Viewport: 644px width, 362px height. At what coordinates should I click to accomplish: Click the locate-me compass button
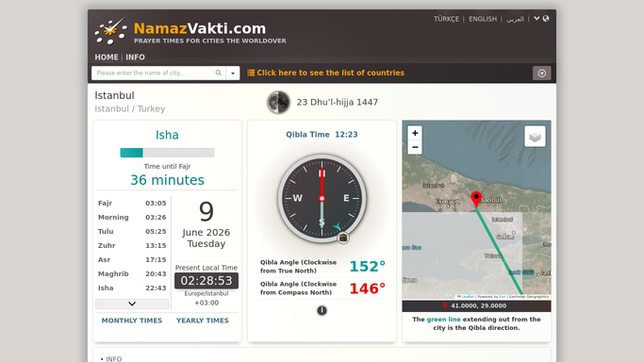pos(542,73)
